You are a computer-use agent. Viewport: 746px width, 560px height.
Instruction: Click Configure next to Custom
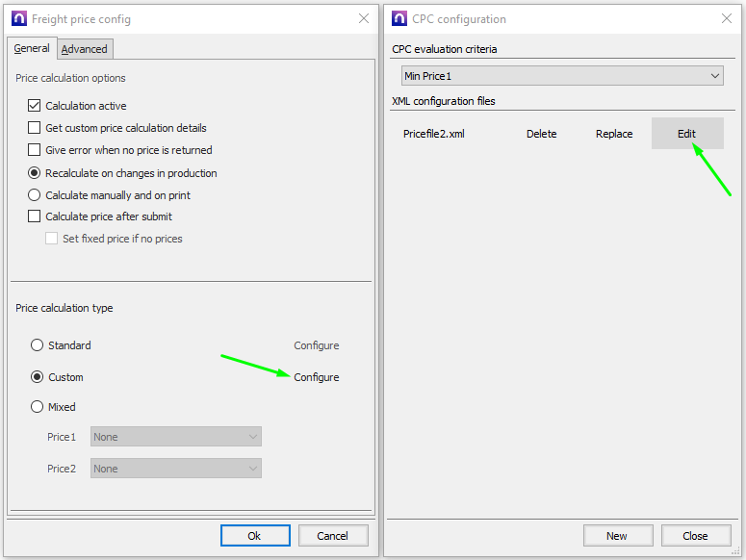tap(317, 377)
